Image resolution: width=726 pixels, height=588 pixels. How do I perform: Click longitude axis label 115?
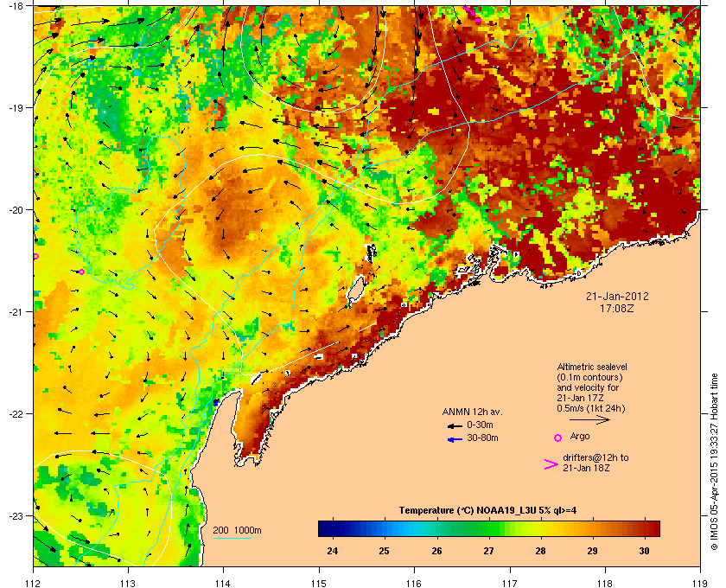(319, 583)
